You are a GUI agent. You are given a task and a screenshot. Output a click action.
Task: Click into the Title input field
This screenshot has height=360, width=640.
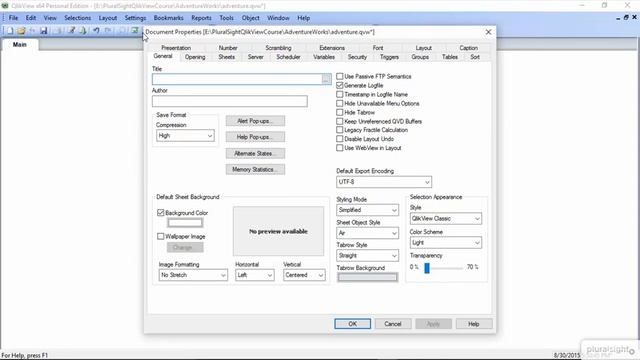pos(237,79)
